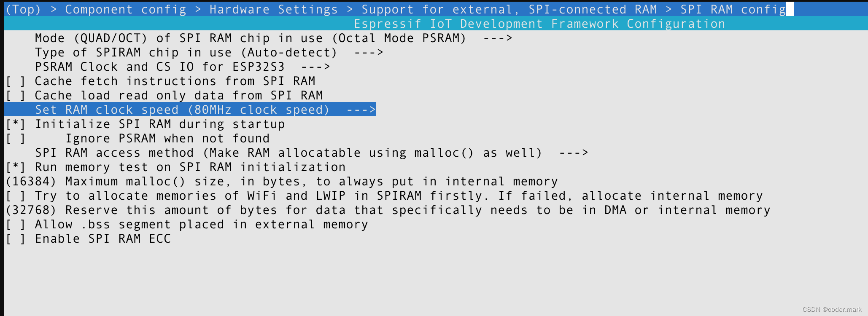Navigate to (Top) in the breadcrumb path
The width and height of the screenshot is (868, 316).
22,9
